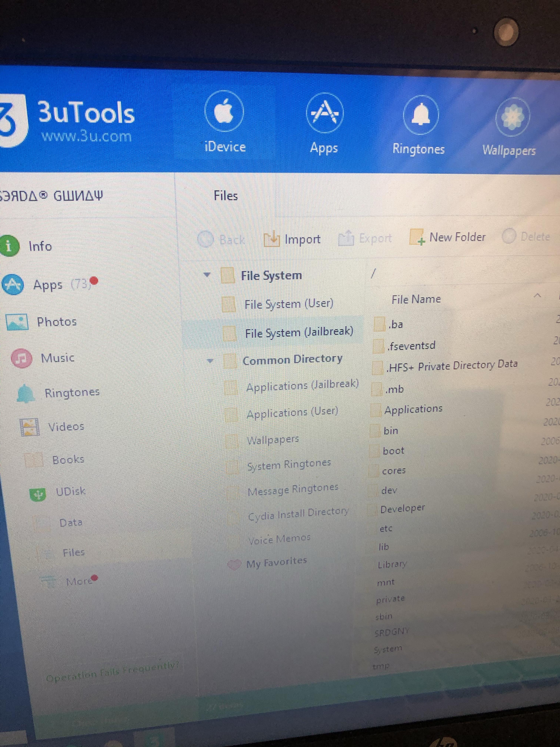Image resolution: width=560 pixels, height=747 pixels.
Task: Click the Export toolbar button
Action: click(x=365, y=238)
